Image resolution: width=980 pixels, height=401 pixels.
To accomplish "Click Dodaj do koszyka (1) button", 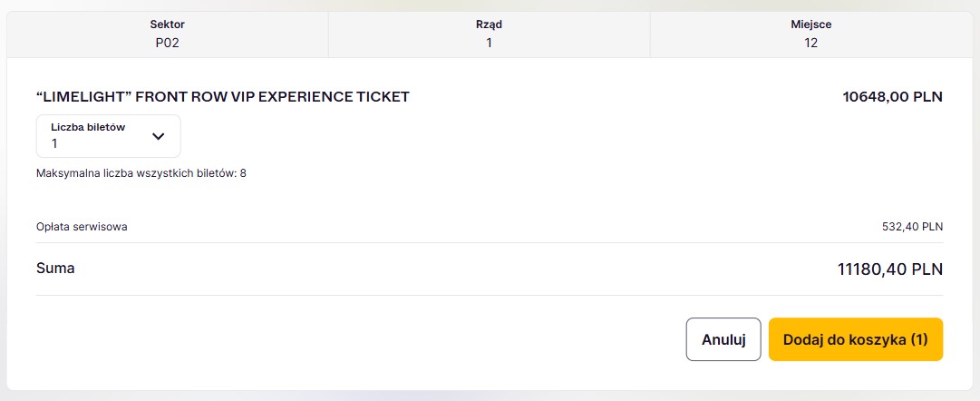I will 855,339.
